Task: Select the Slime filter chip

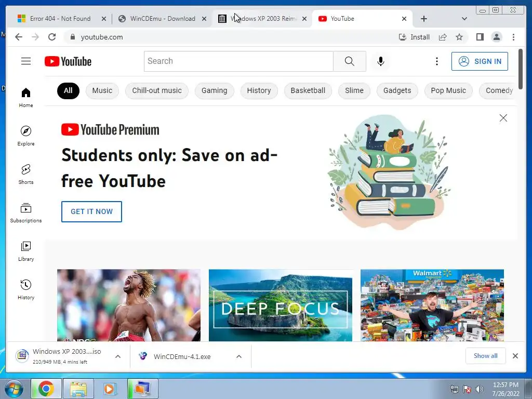Action: click(354, 90)
